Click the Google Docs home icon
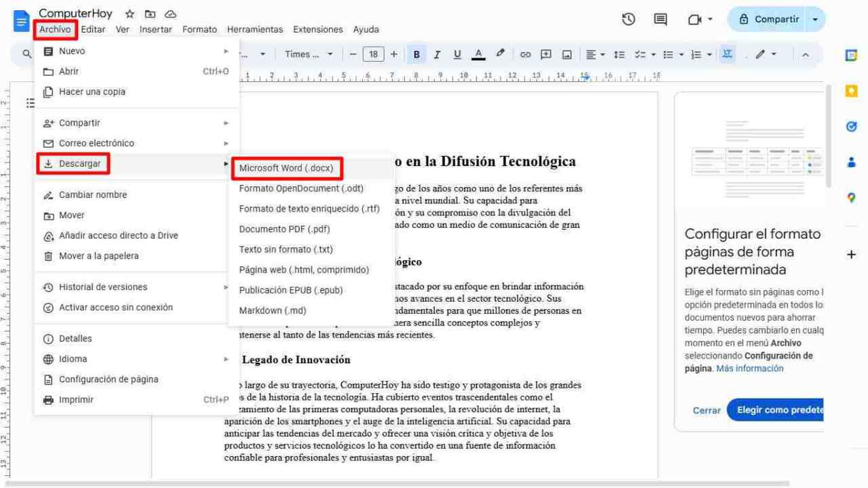Screen dimensions: 868x488 [21, 21]
